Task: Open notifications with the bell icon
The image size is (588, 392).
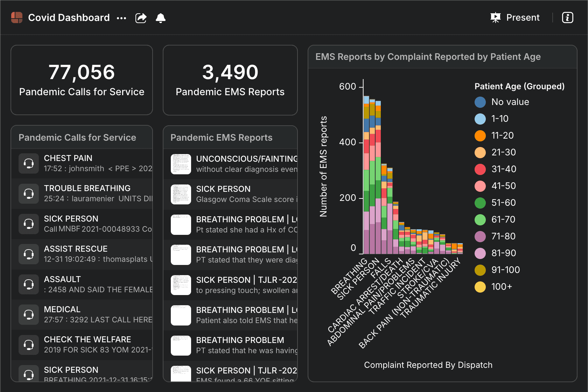Action: coord(161,18)
